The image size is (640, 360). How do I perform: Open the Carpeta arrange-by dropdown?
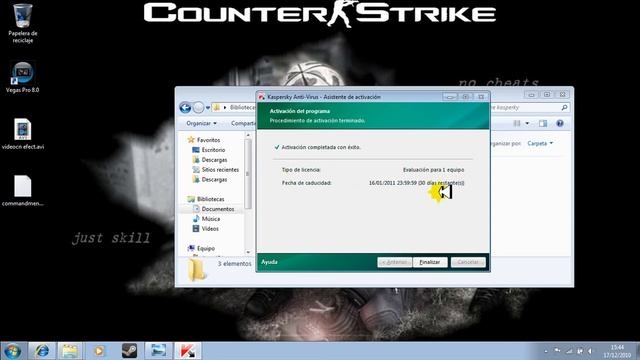540,143
